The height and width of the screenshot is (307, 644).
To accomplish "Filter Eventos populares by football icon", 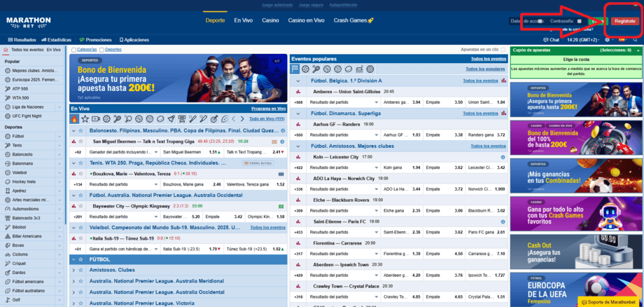I will (x=306, y=69).
